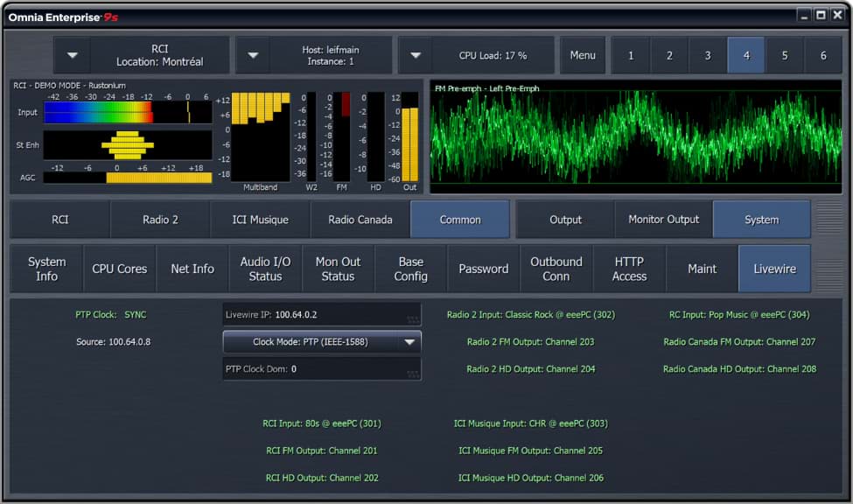Click the FM level meter
Screen dimensions: 853x504
click(341, 136)
